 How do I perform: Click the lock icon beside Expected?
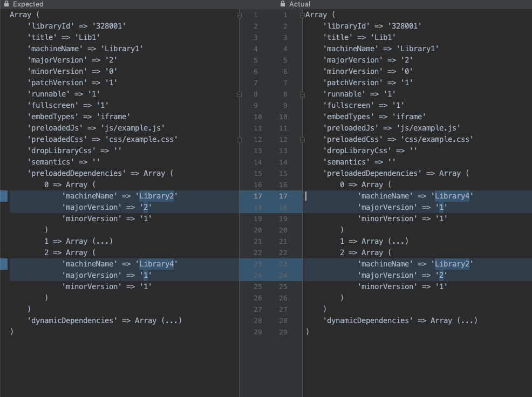6,4
